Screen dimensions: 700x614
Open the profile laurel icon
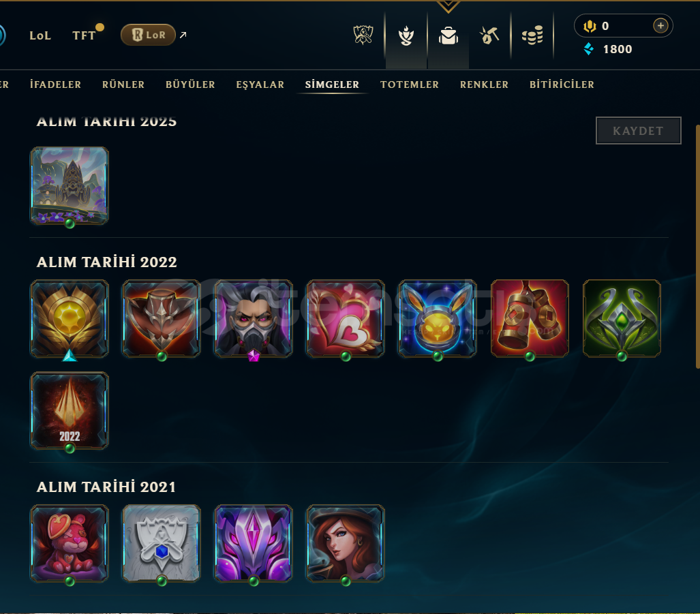[x=406, y=35]
